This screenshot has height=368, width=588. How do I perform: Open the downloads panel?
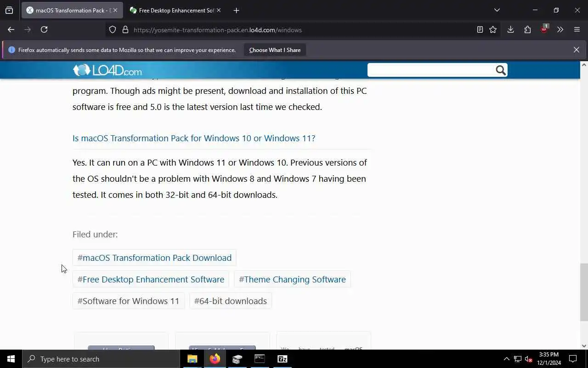510,29
